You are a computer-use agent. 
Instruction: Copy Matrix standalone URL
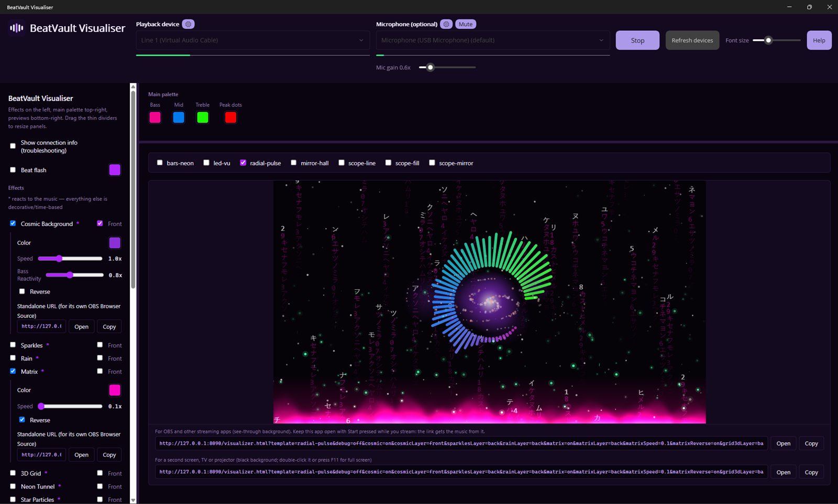click(109, 455)
